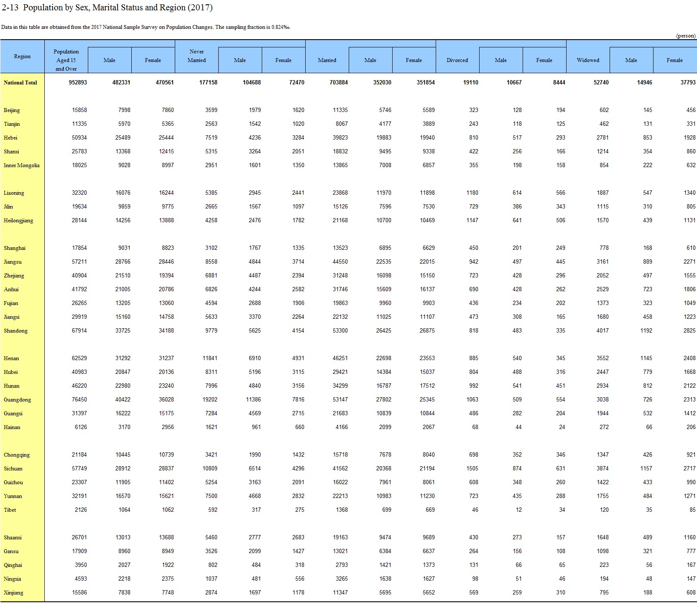Select the 'Region' column header
The image size is (697, 616).
coord(22,56)
